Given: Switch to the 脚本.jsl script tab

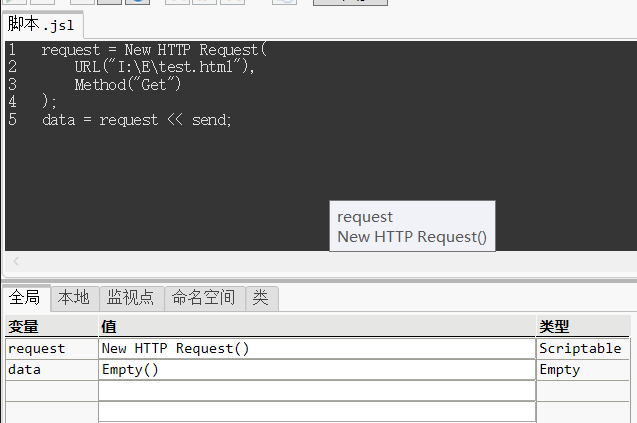Looking at the screenshot, I should (x=41, y=25).
